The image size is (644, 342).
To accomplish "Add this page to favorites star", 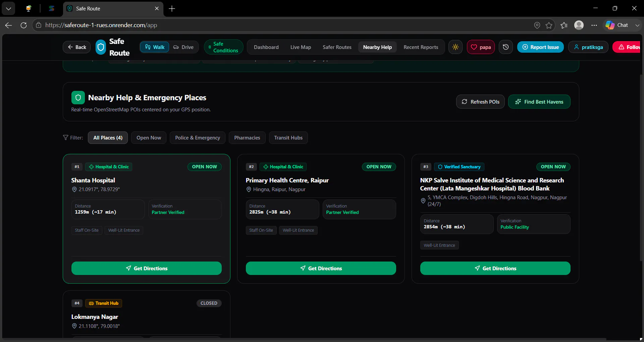I will tap(549, 25).
